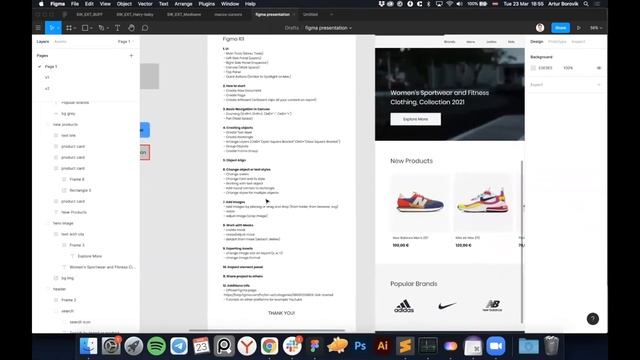This screenshot has height=360, width=640.
Task: Open Illustrator from the Dock
Action: pos(382,346)
